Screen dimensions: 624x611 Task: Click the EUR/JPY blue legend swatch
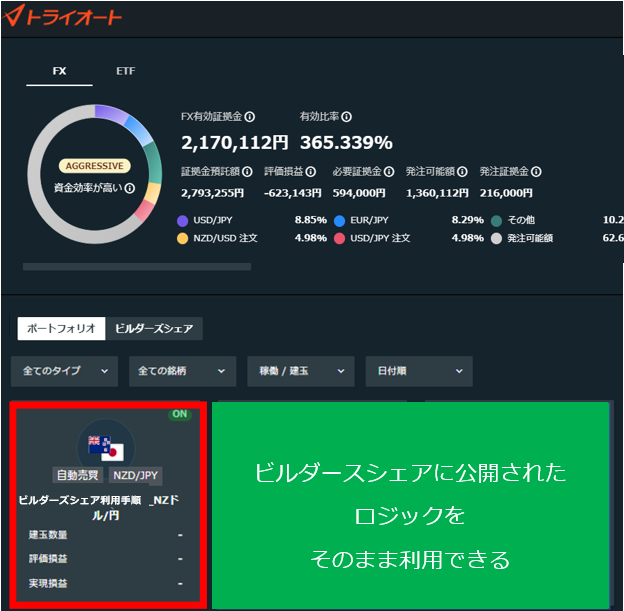tap(339, 221)
